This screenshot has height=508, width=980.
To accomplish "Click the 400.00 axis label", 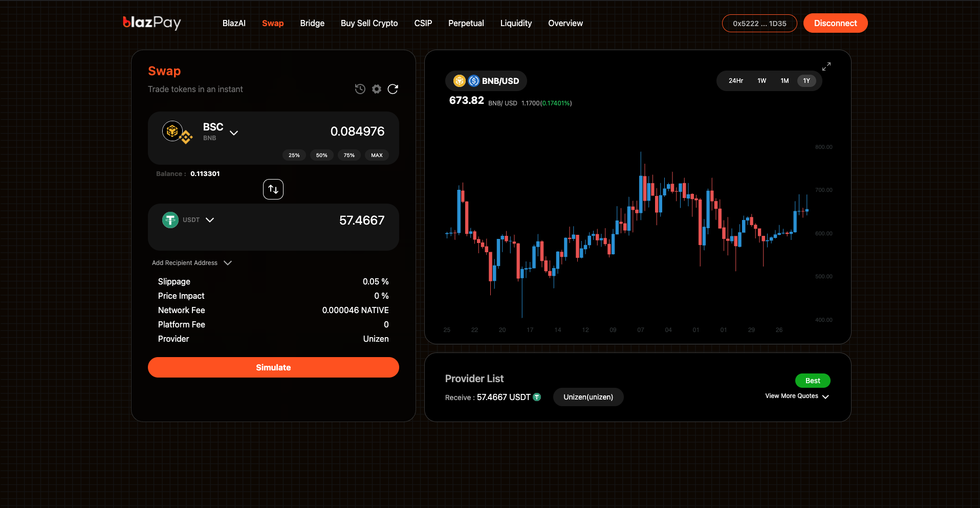I will (823, 320).
